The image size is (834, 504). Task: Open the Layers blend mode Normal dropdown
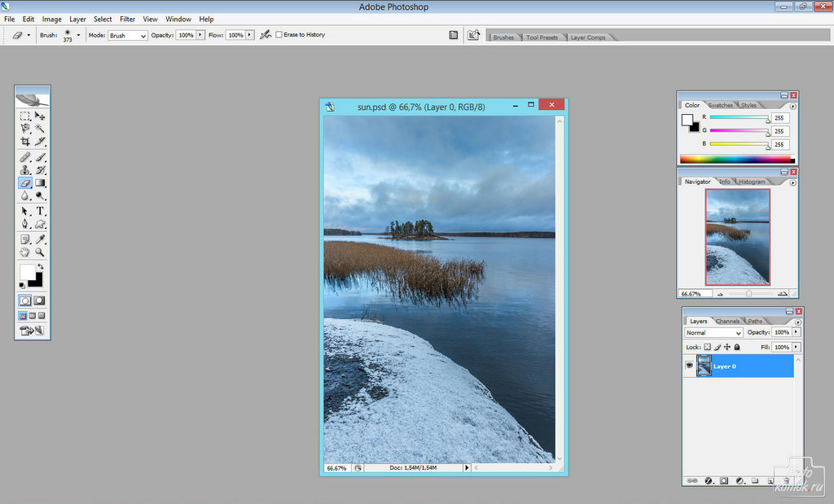[x=713, y=332]
